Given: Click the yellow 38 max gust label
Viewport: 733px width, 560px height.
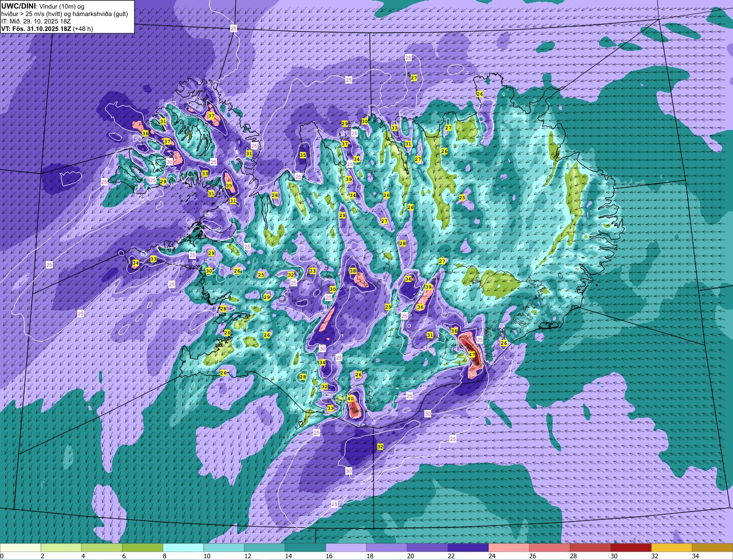Looking at the screenshot, I should [353, 271].
